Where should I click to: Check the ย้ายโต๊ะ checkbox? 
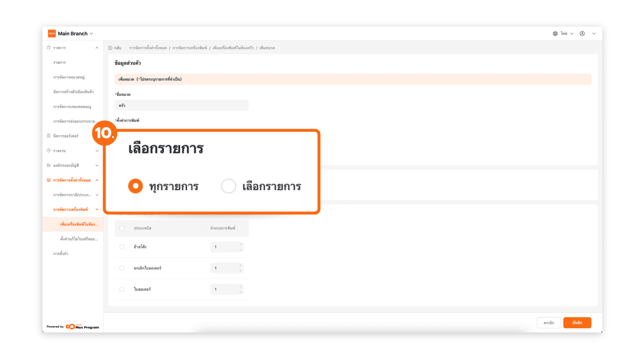(122, 247)
